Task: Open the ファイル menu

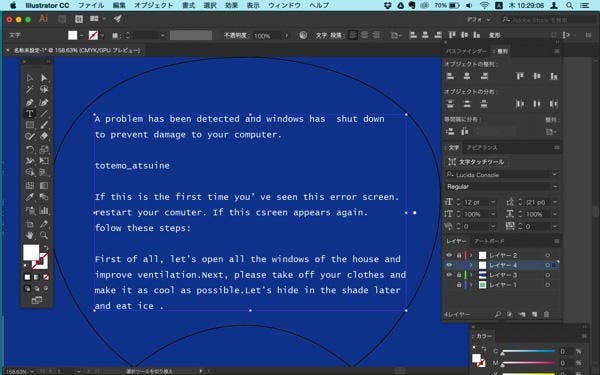Action: 91,5
